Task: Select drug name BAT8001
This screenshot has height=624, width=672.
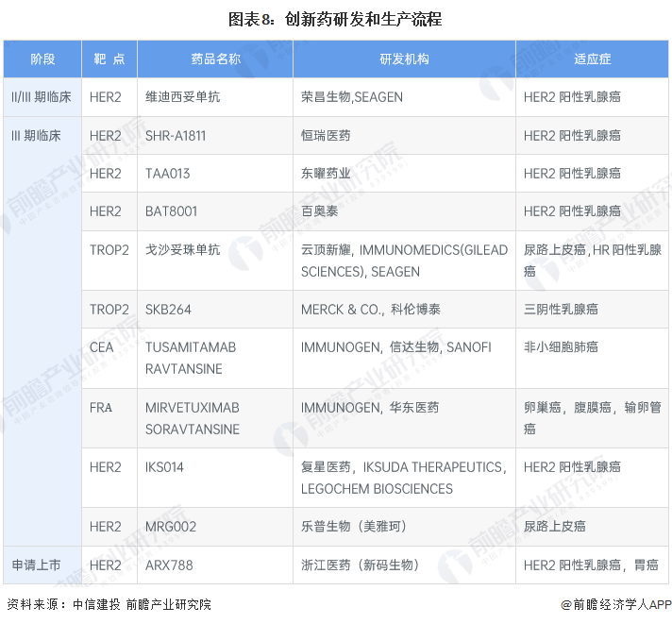Action: (x=171, y=211)
